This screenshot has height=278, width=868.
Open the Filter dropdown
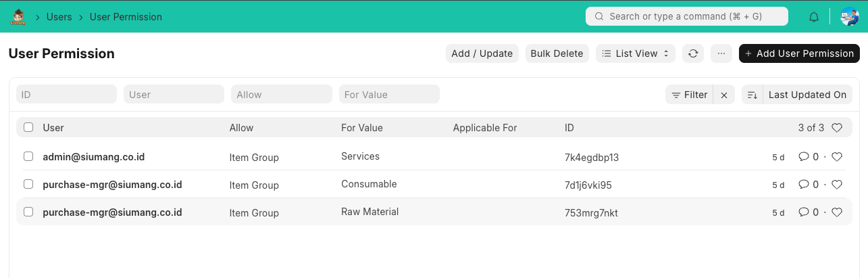[689, 95]
